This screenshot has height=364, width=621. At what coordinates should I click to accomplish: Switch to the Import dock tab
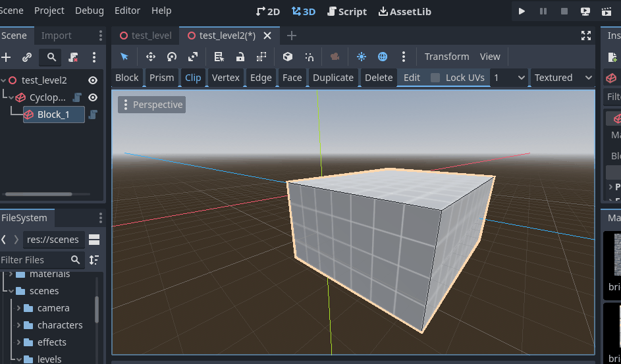click(56, 36)
